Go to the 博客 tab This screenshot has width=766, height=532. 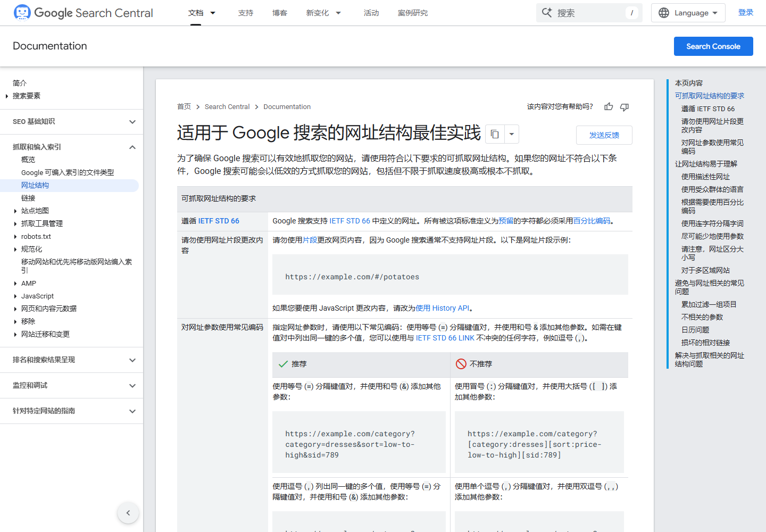pyautogui.click(x=280, y=13)
